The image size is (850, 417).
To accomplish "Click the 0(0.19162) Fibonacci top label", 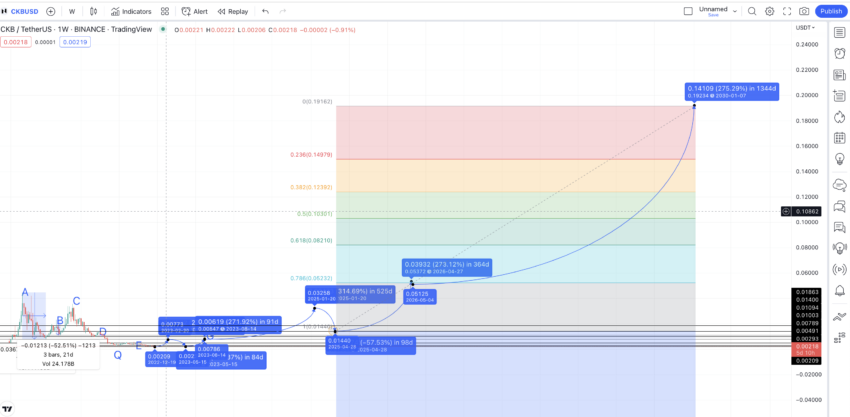I will [x=317, y=101].
